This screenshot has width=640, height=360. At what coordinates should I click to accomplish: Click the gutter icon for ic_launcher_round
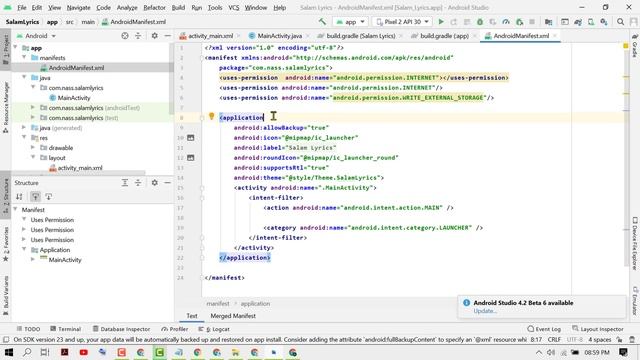(191, 158)
